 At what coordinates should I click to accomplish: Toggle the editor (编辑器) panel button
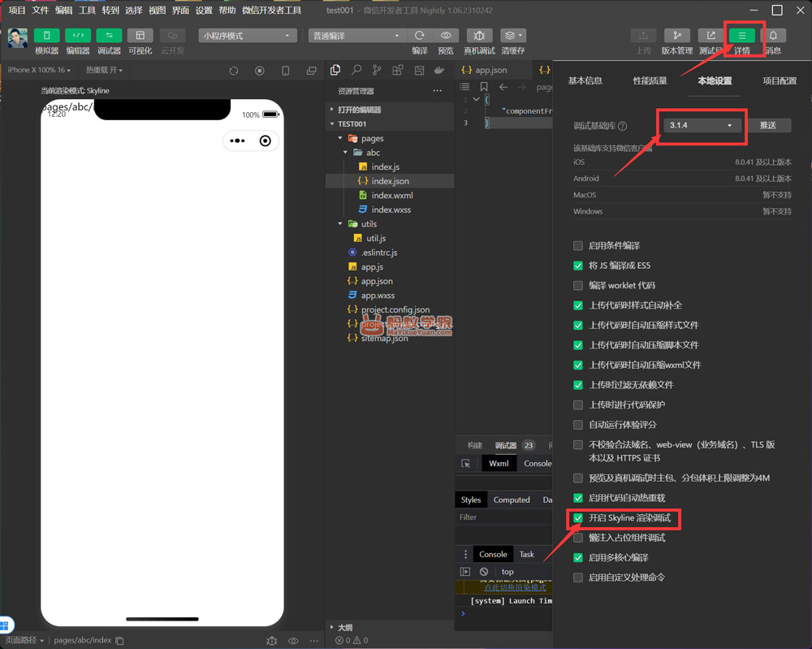(x=78, y=35)
